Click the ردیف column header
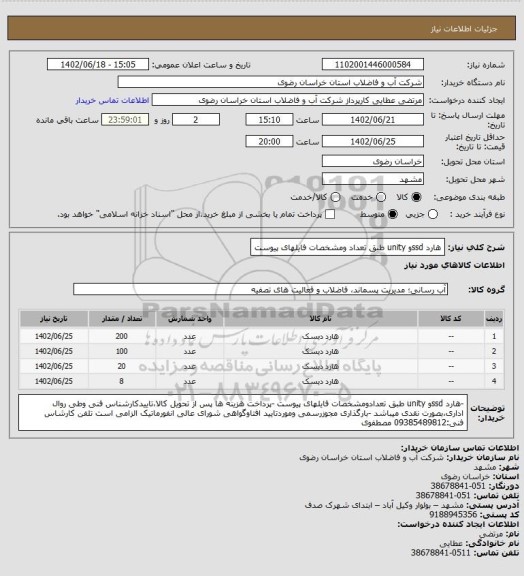 (494, 318)
